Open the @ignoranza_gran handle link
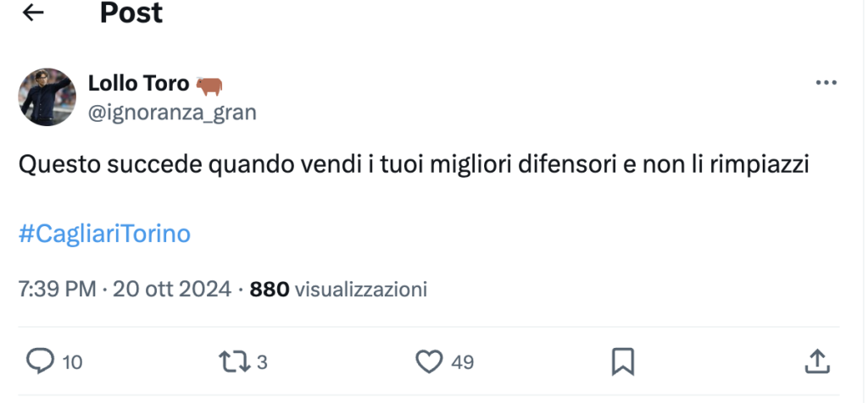This screenshot has width=868, height=403. coord(172,112)
